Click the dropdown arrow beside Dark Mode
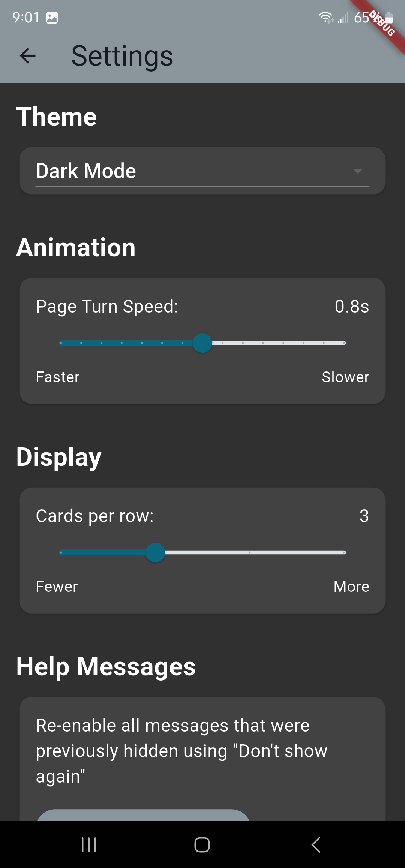Viewport: 405px width, 868px height. click(x=357, y=171)
